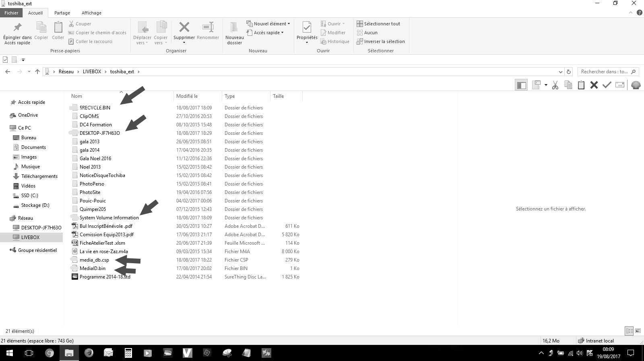This screenshot has height=361, width=644.
Task: Click the scissors icon in the Classic Shell toolbar
Action: pyautogui.click(x=555, y=85)
